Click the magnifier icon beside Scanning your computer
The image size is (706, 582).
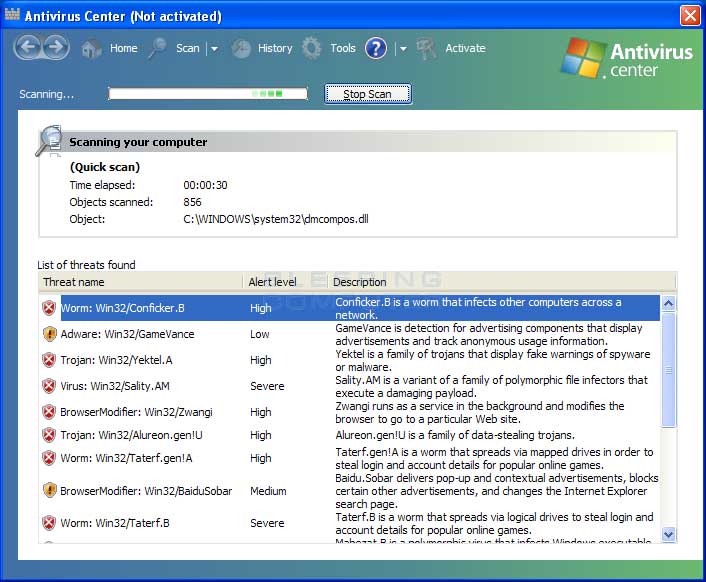pos(49,140)
